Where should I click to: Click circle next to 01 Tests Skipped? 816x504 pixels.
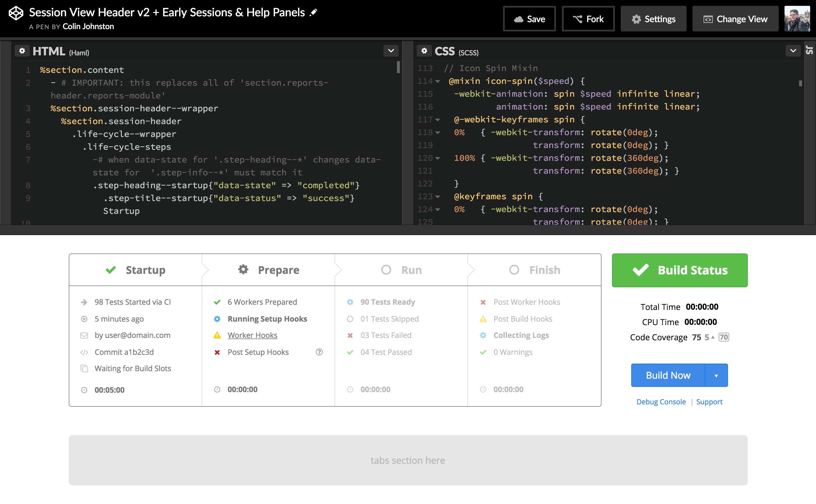[350, 319]
